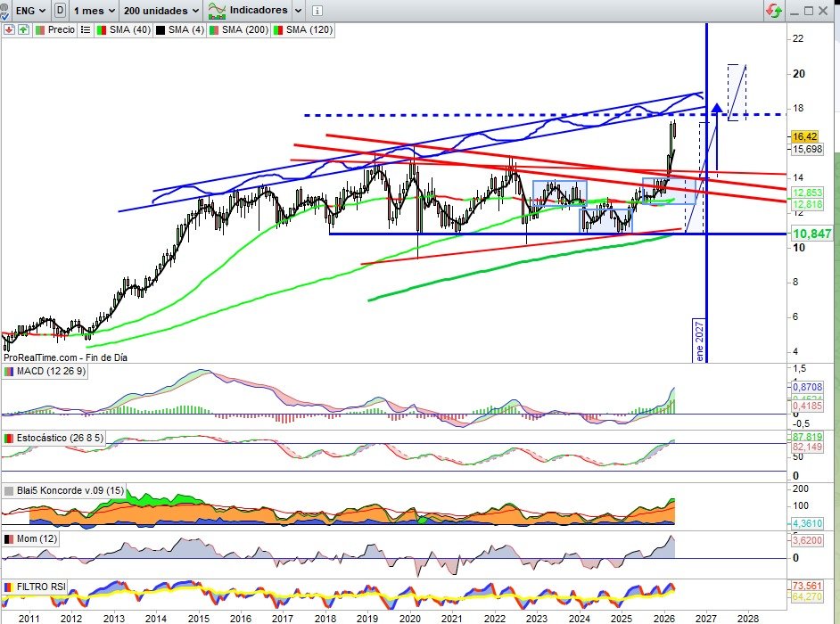Click the 16,42 current price tag
Screen dimensions: 840x624
coord(804,136)
